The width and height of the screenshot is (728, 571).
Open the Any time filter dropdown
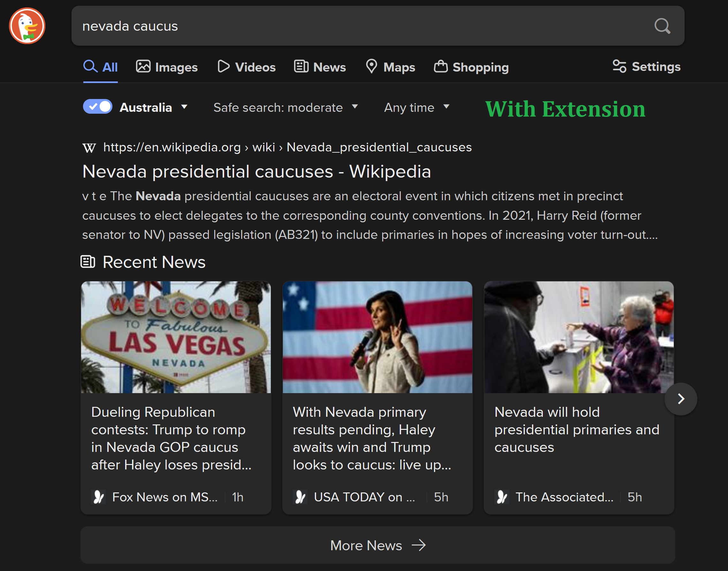(417, 107)
